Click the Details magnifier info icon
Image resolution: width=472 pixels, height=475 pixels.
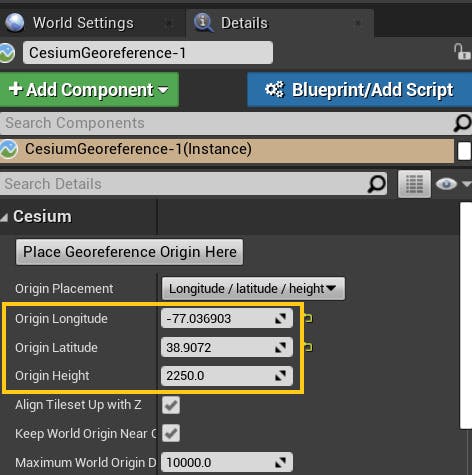click(x=203, y=23)
